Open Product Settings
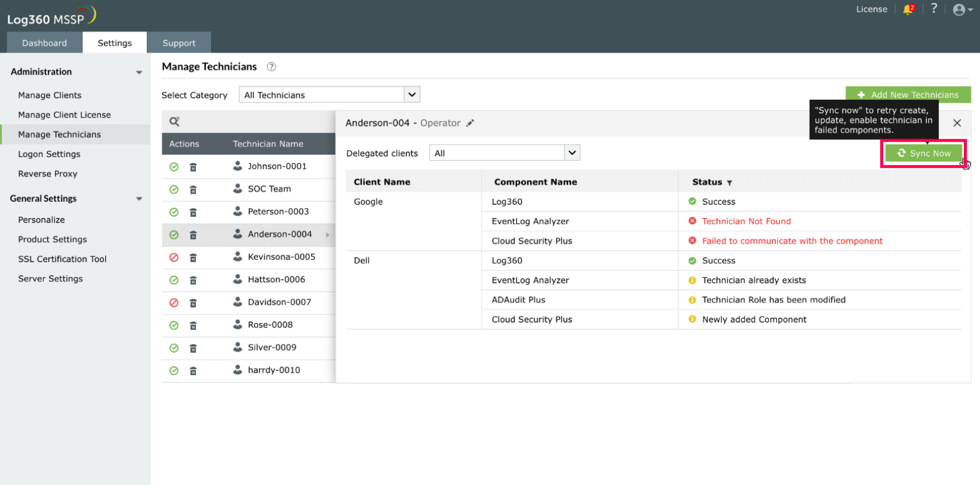Screen dimensions: 980x485 53,240
